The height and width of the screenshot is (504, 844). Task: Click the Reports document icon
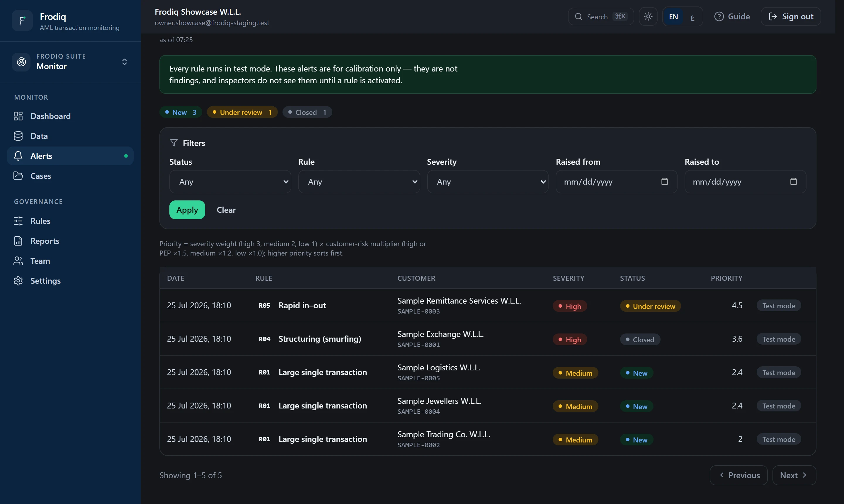(18, 241)
